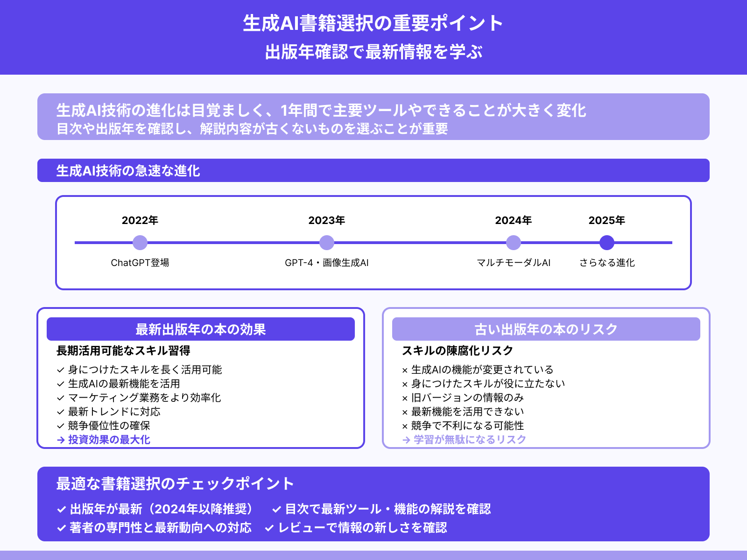The width and height of the screenshot is (747, 560).
Task: Click text 競争で不利になる可能性
Action: [468, 426]
